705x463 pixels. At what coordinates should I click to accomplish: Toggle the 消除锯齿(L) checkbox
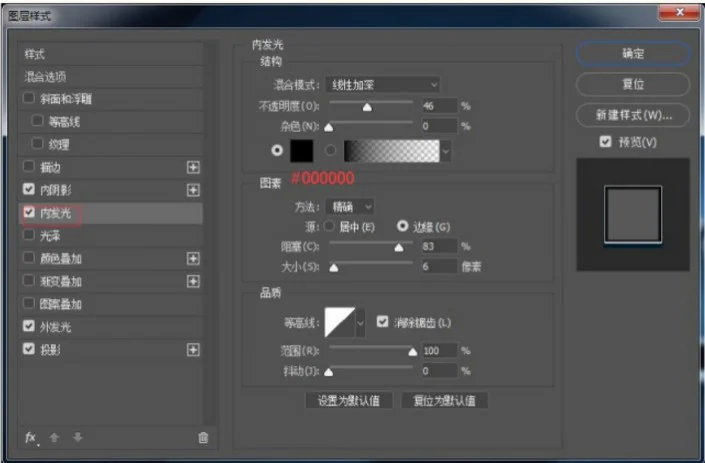[x=382, y=322]
